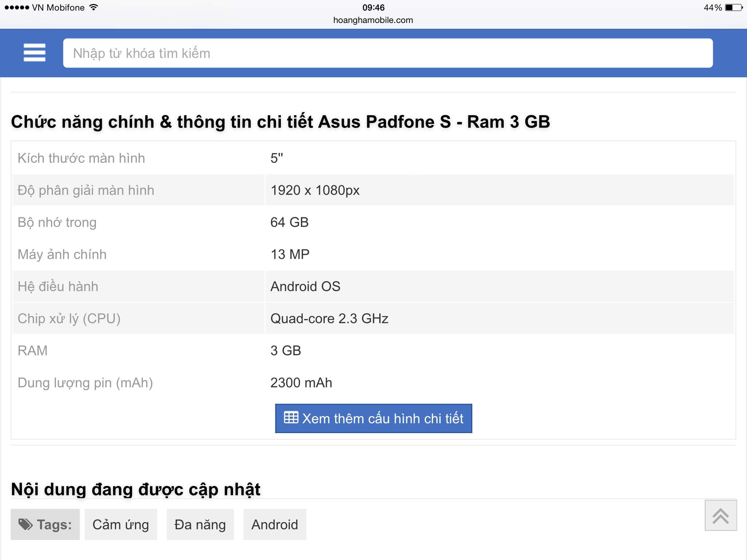
Task: Select the Android tag
Action: [275, 525]
